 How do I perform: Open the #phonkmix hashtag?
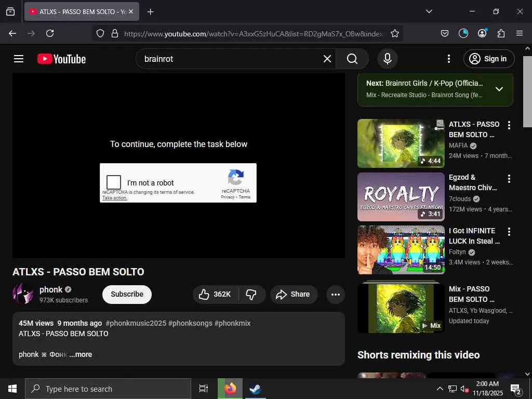pos(232,323)
